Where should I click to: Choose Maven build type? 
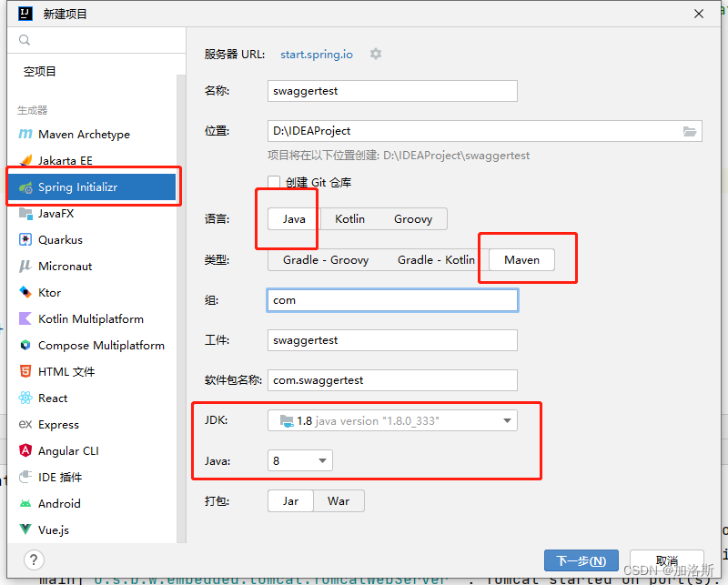click(x=521, y=260)
